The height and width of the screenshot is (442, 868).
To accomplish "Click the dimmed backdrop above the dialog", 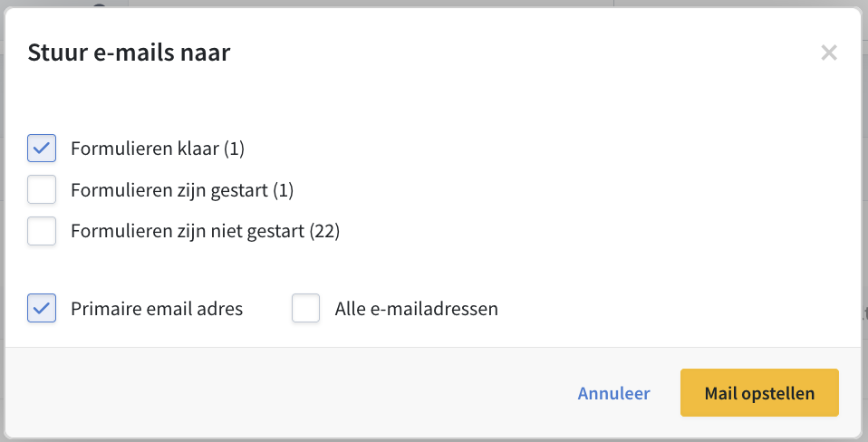I will click(362, 3).
